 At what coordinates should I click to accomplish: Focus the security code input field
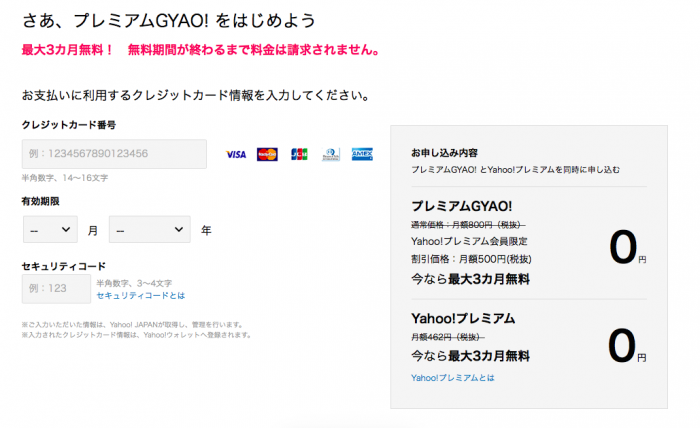[x=56, y=289]
